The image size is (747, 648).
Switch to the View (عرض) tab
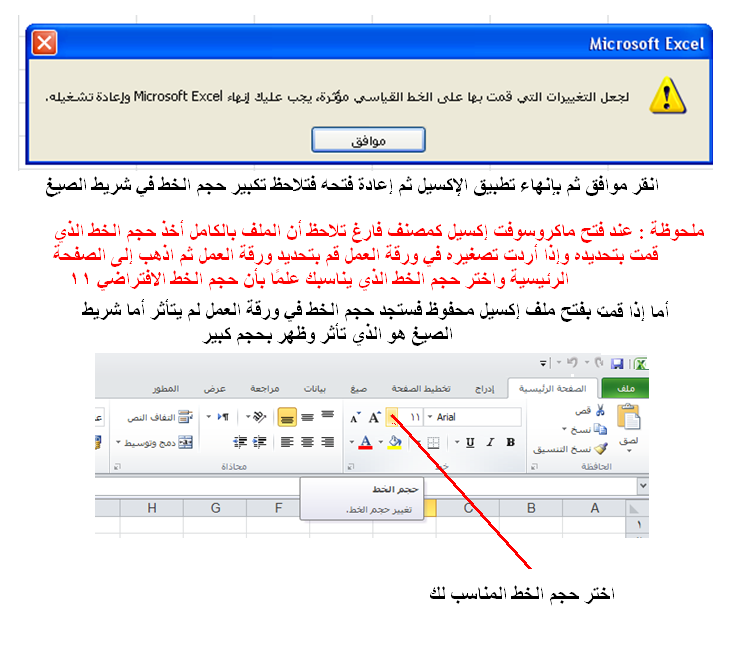[215, 389]
